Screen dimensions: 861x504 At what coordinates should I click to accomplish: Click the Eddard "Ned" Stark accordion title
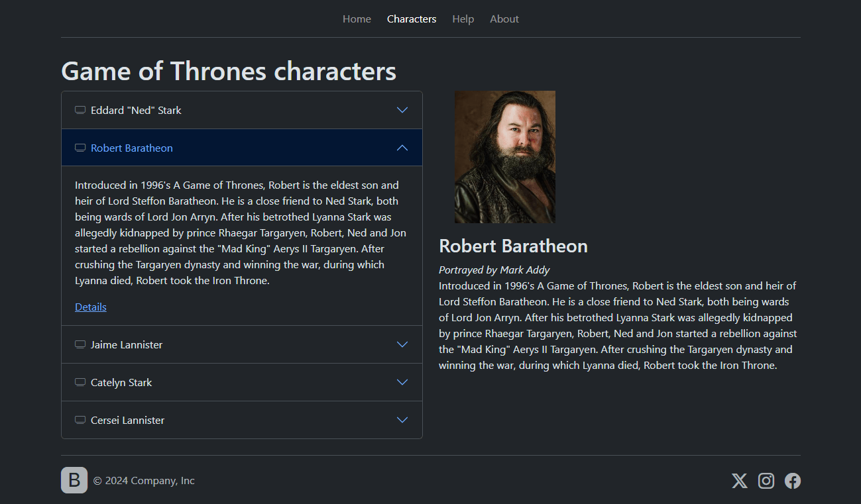coord(136,110)
